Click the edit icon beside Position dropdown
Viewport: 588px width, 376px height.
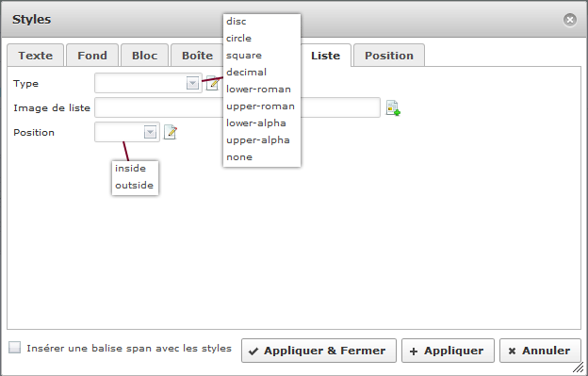(x=171, y=132)
